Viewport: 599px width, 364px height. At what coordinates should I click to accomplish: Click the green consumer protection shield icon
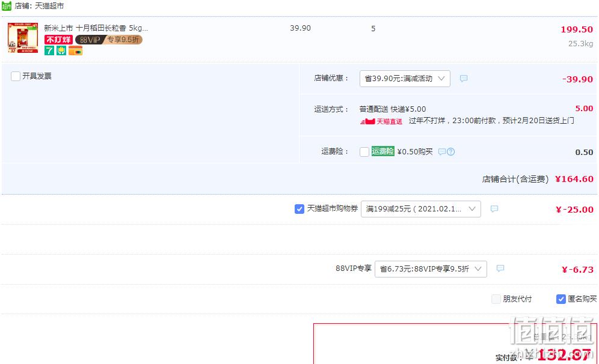(x=61, y=50)
